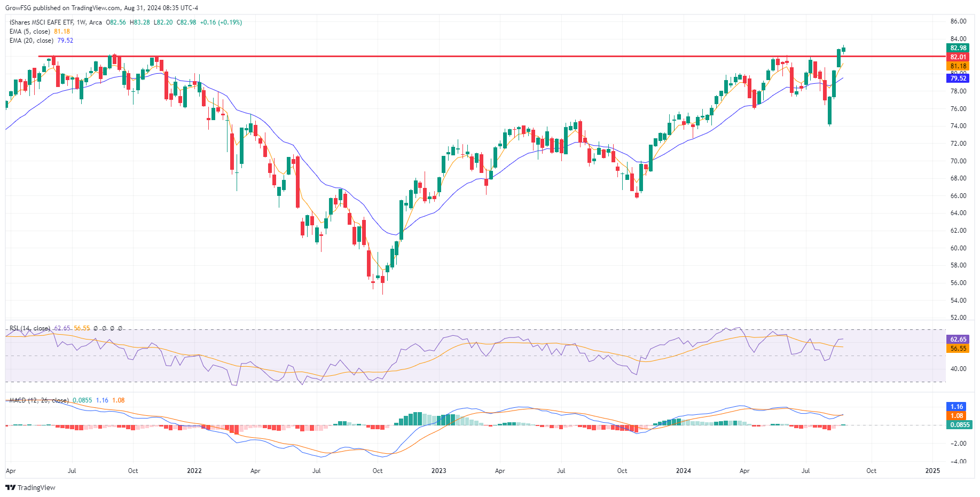Click the iShares MSCI EAFE ETF symbol title

[41, 22]
